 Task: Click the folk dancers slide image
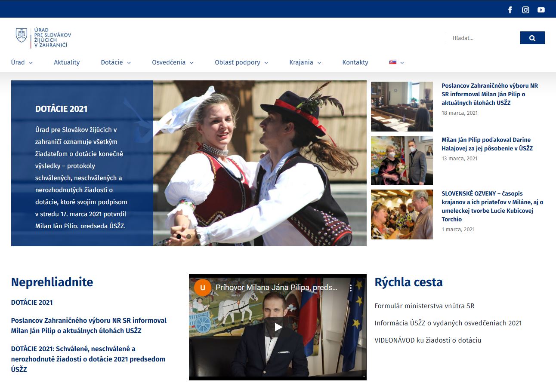point(260,163)
